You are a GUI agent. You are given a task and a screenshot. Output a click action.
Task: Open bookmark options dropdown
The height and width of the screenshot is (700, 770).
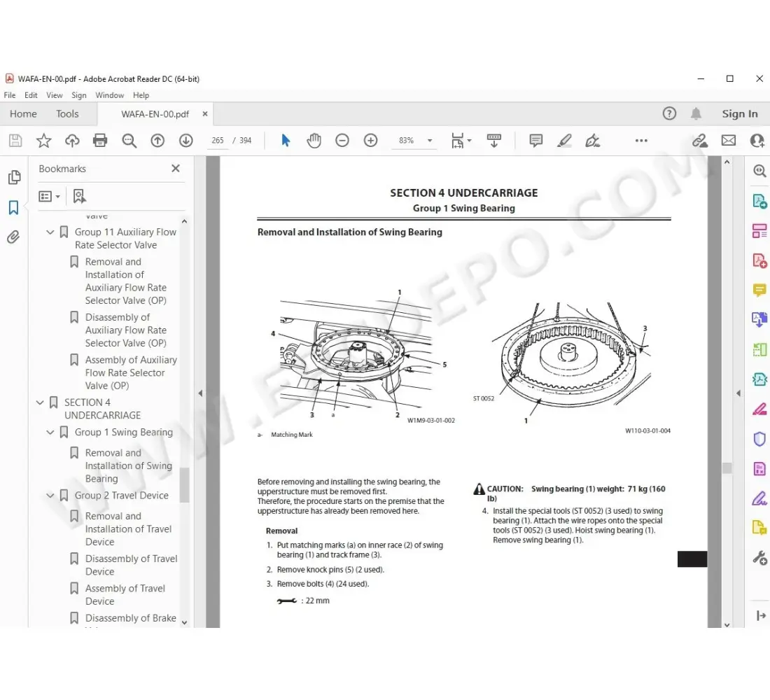(49, 197)
